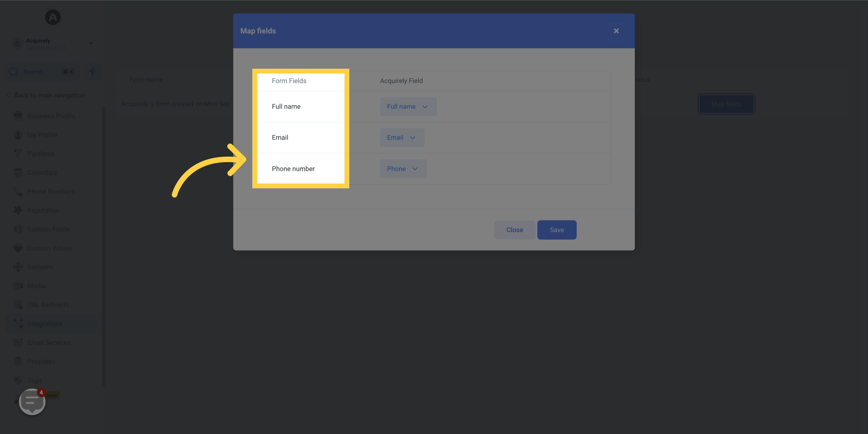This screenshot has height=434, width=868.
Task: Click the Search menu item in sidebar
Action: point(42,71)
